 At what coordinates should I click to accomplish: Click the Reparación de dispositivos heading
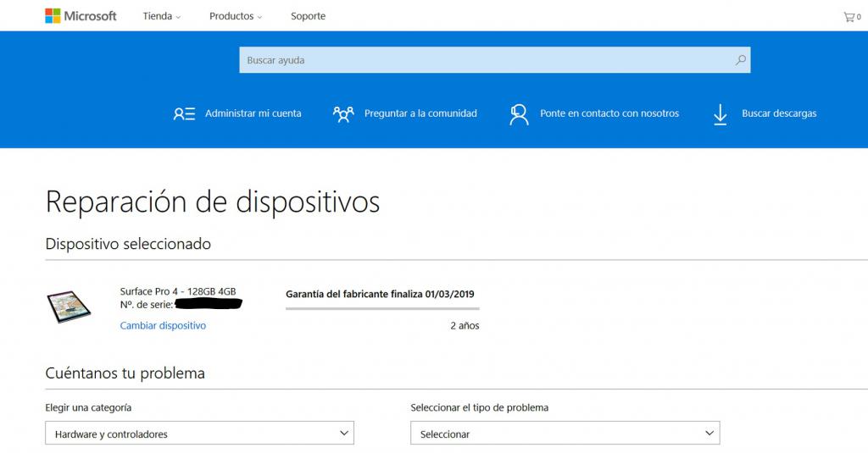[213, 202]
